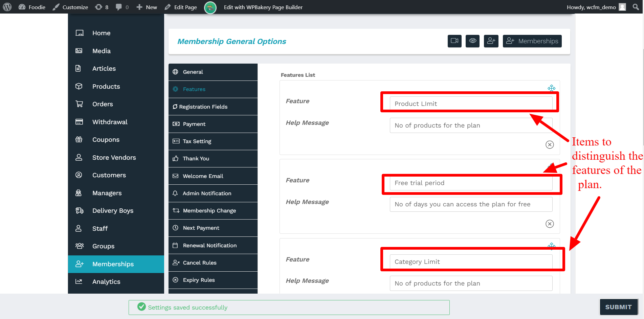
Task: Click the move handle on first feature
Action: pyautogui.click(x=551, y=88)
